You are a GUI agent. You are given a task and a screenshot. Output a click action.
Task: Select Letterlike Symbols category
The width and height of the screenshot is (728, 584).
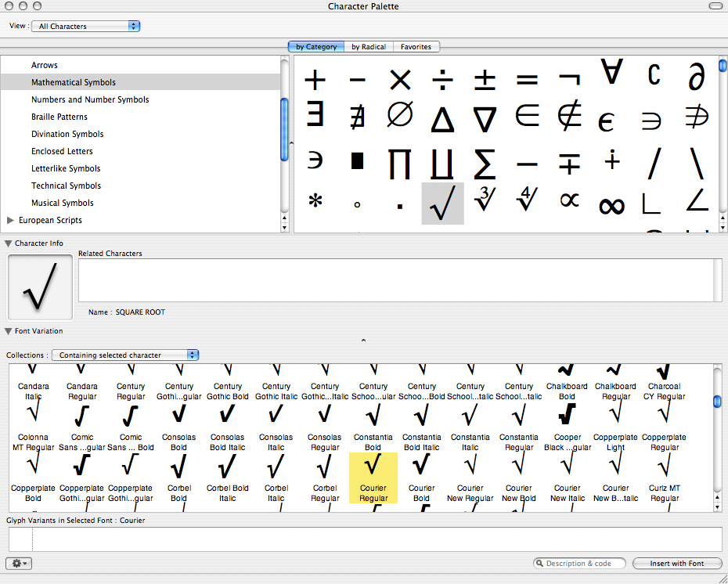[140, 168]
